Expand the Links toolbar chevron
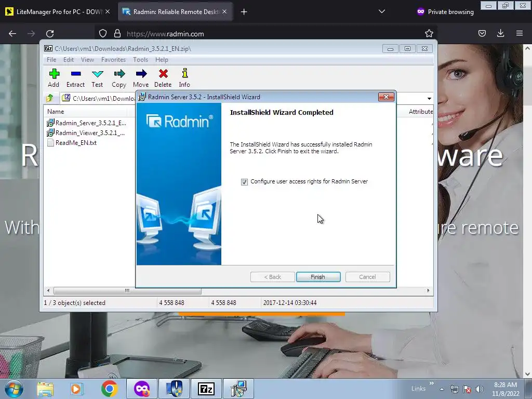The height and width of the screenshot is (399, 532). [431, 383]
